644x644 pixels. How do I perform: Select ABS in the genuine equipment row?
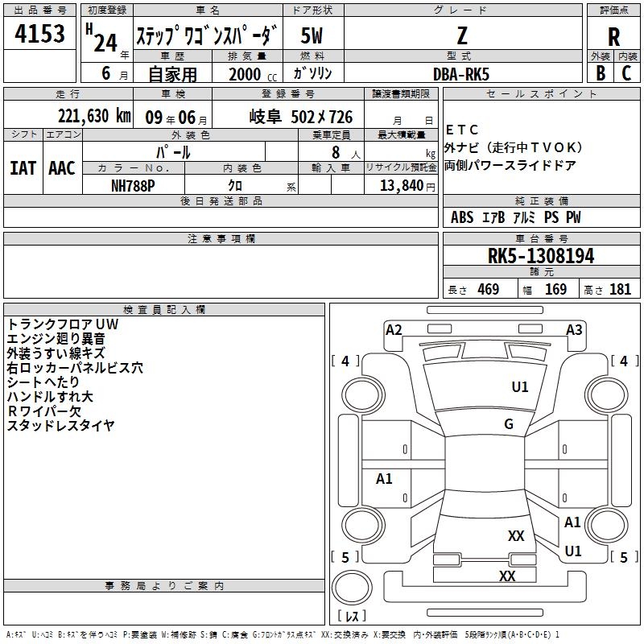tap(462, 217)
